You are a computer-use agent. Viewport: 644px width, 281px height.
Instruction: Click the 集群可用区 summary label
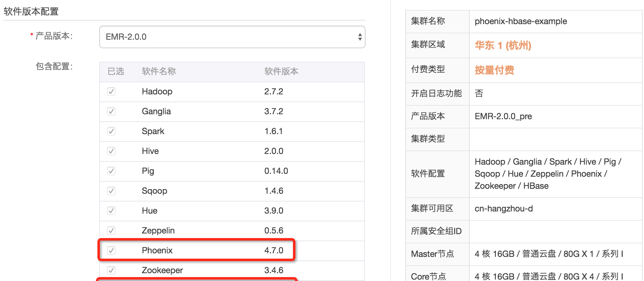click(x=432, y=208)
